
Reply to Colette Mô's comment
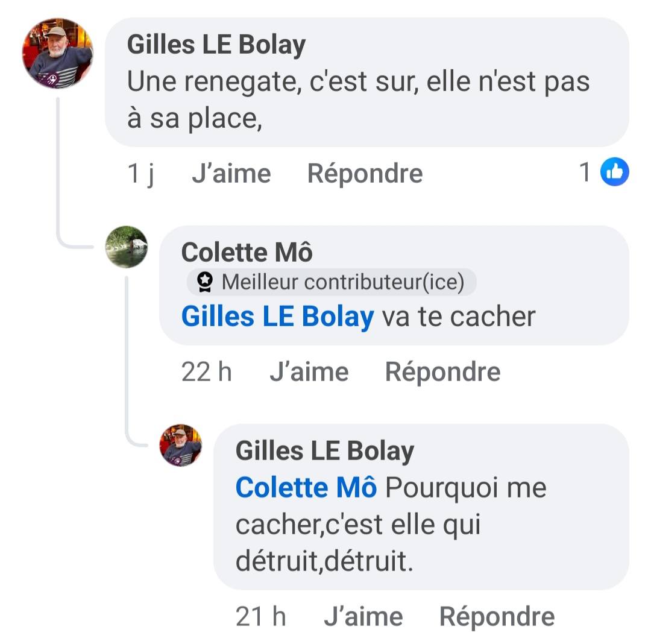click(x=442, y=372)
